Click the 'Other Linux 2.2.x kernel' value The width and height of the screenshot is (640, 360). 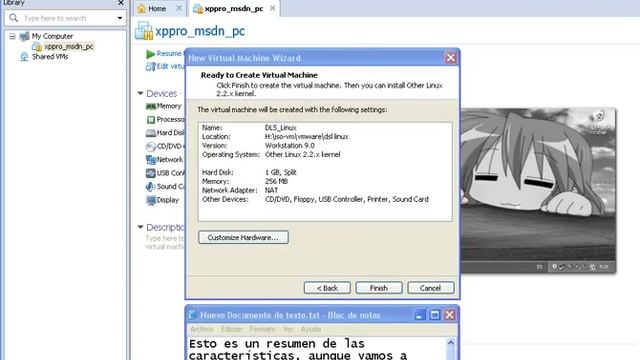302,155
